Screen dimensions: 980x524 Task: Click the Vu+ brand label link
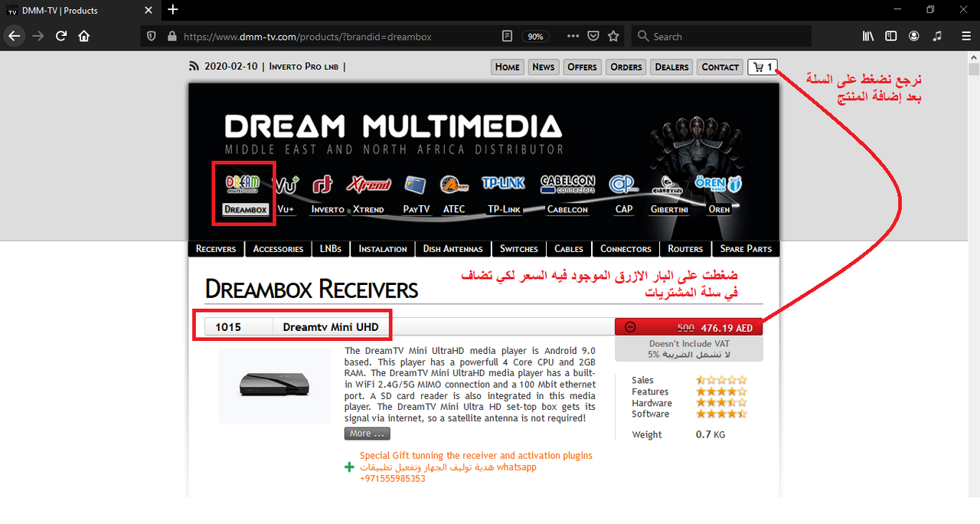coord(287,209)
